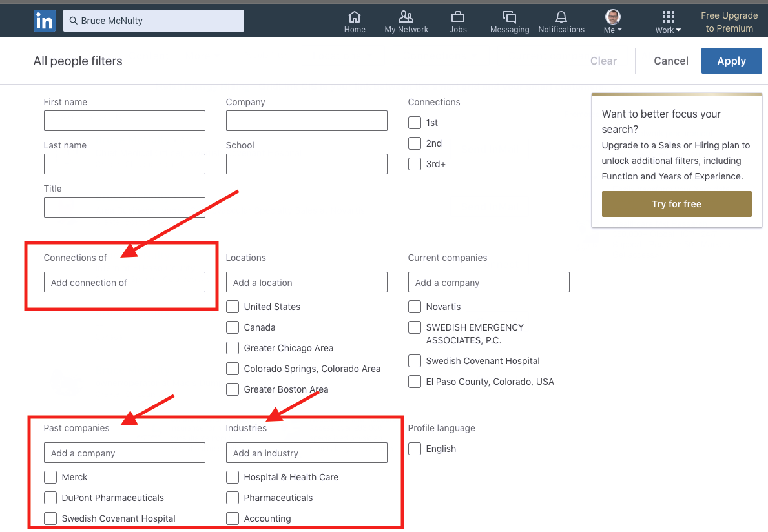The image size is (768, 532).
Task: Focus the Last name field
Action: (125, 164)
